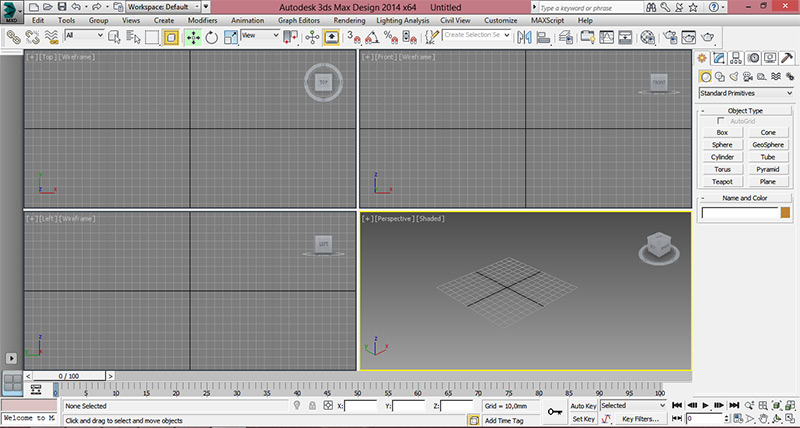This screenshot has height=428, width=800.
Task: Click the time slider 0 / 100 handle
Action: pos(69,376)
